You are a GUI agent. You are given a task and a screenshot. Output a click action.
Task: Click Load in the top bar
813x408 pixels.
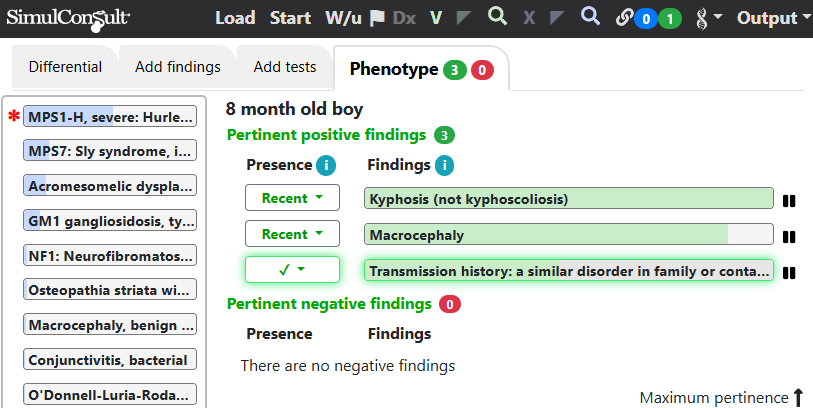click(x=235, y=18)
